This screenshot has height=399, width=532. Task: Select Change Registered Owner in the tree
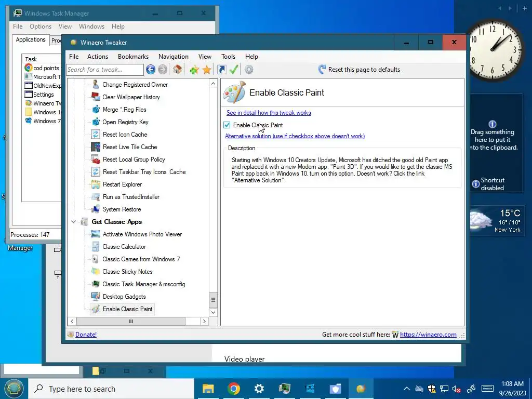[135, 85]
